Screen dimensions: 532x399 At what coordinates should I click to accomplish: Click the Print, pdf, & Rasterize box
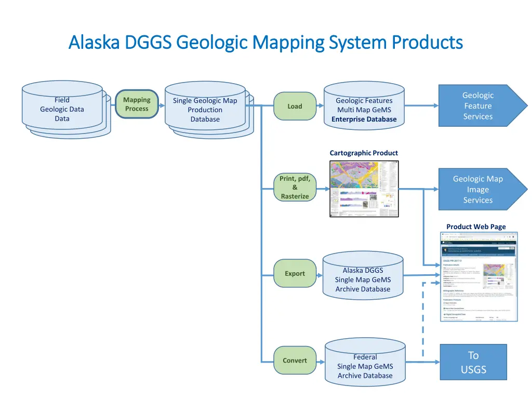tap(295, 188)
